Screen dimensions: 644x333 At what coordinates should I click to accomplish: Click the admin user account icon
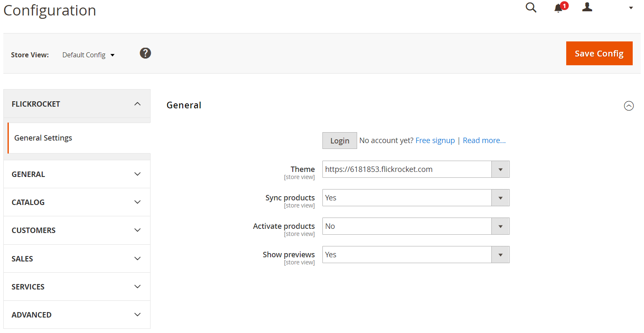point(587,7)
